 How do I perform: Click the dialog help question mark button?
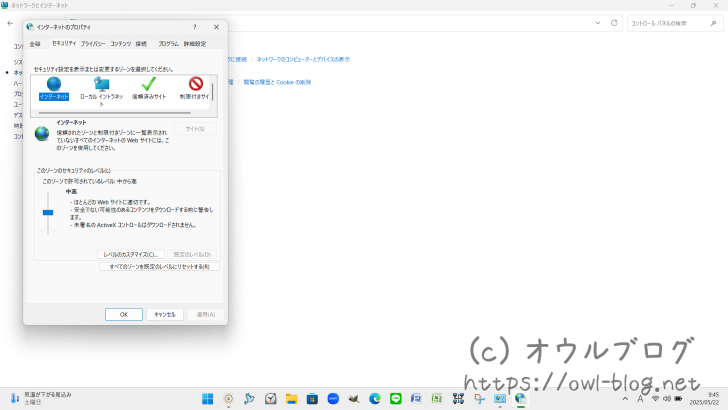[x=194, y=27]
